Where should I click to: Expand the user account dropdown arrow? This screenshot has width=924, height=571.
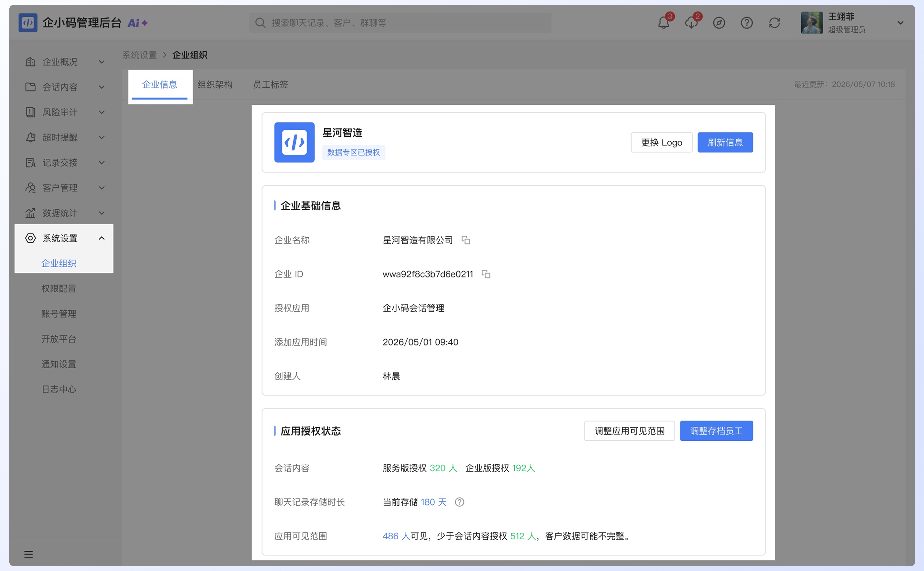pyautogui.click(x=901, y=23)
